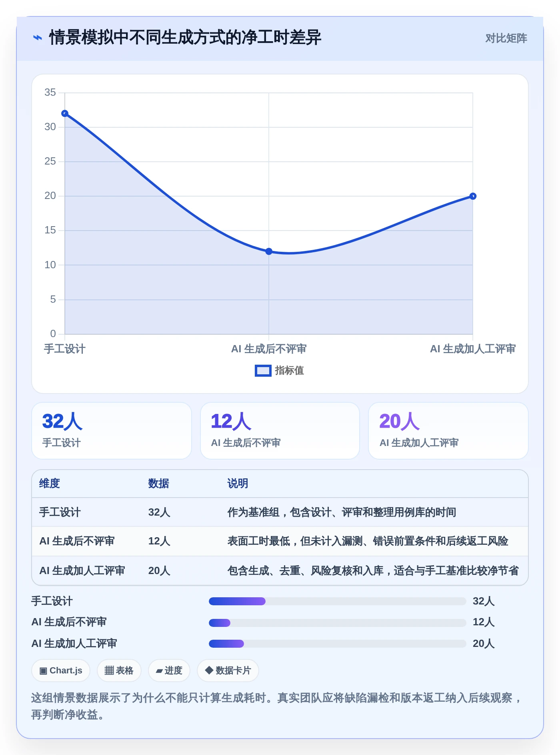Click the 手工设计 table row name
The height and width of the screenshot is (755, 560).
[60, 512]
